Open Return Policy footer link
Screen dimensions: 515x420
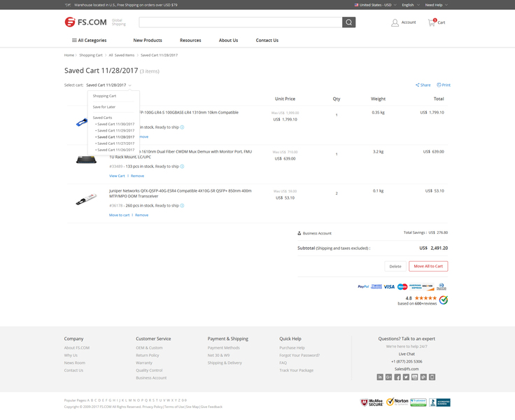(x=148, y=356)
